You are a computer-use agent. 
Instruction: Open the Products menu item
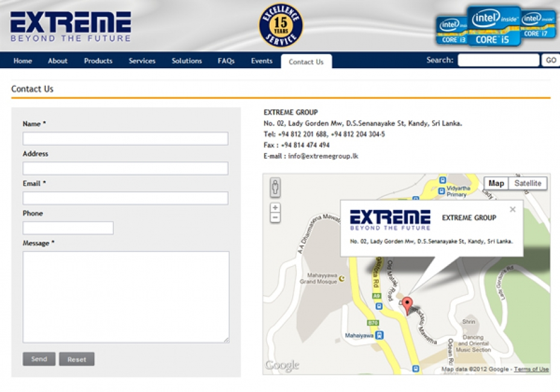click(x=98, y=61)
